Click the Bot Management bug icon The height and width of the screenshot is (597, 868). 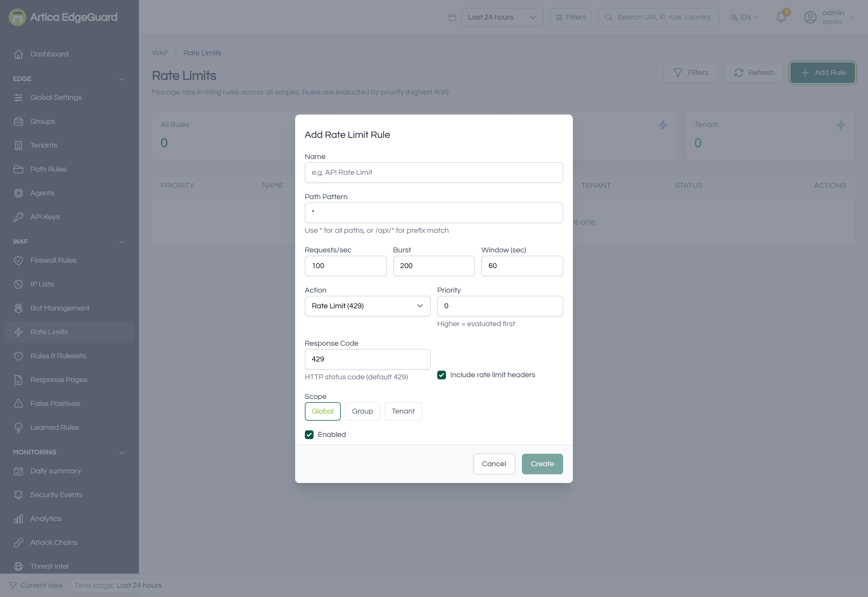(x=18, y=308)
